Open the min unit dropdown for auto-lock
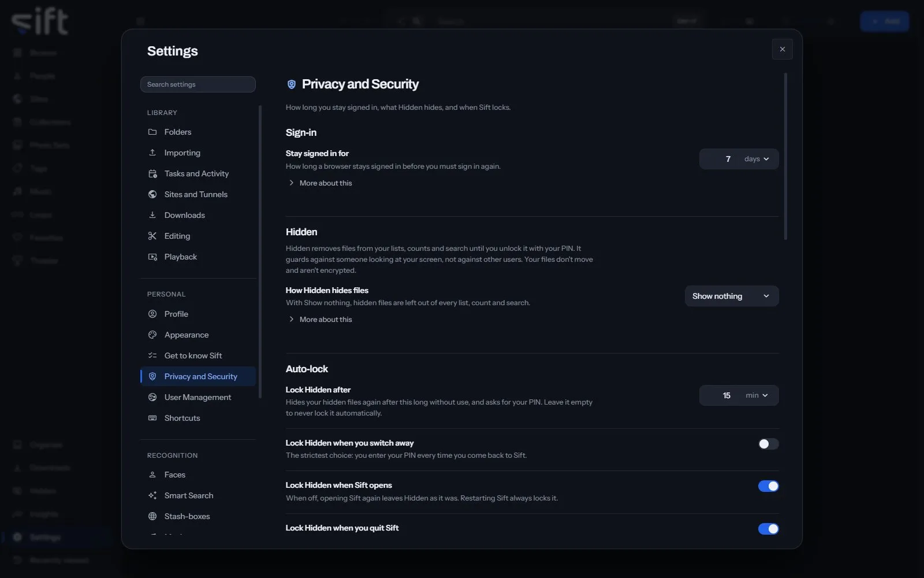Viewport: 924px width, 578px height. click(757, 395)
